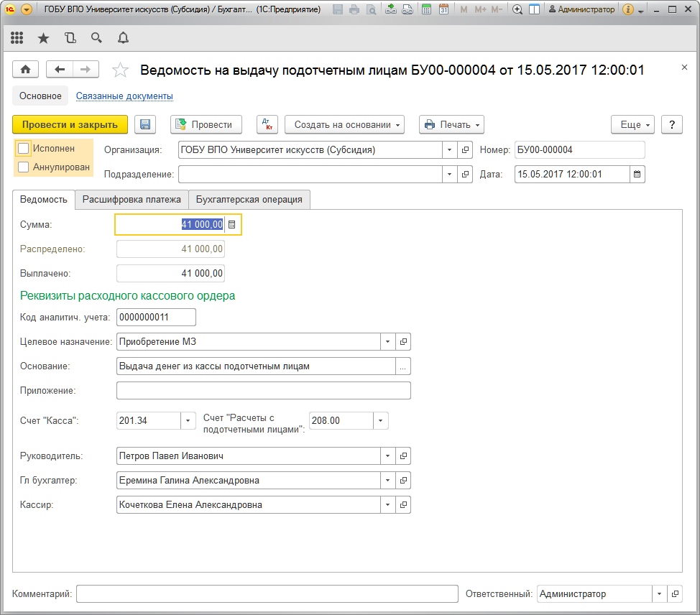Switch to Расшифровка платежа tab
Image resolution: width=700 pixels, height=615 pixels.
tap(132, 200)
